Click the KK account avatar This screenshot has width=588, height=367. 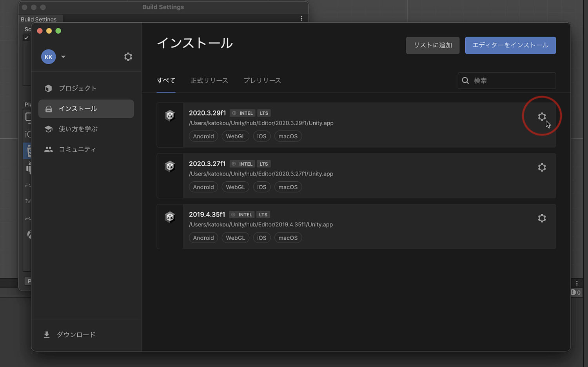point(49,57)
